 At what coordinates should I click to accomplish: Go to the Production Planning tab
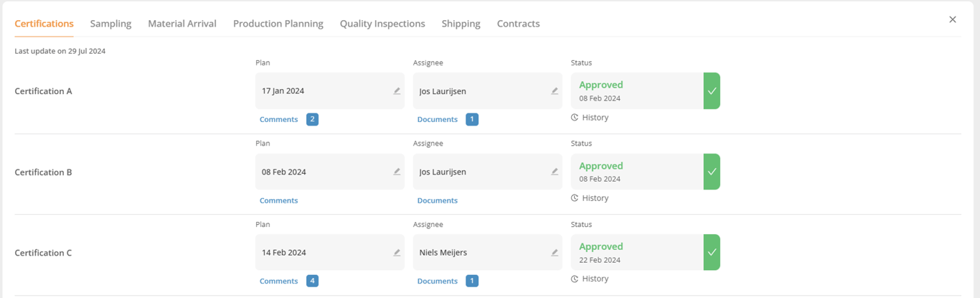278,24
